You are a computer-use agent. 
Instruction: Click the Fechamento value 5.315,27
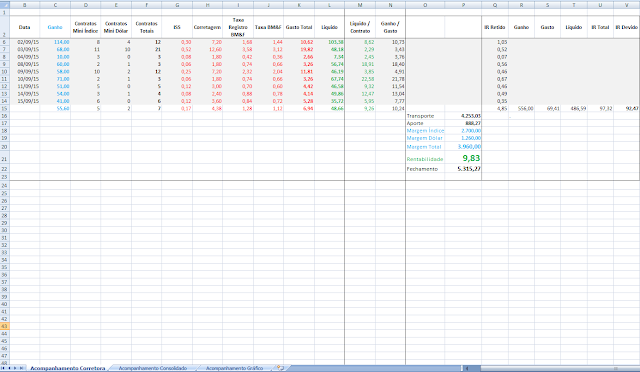pos(463,169)
